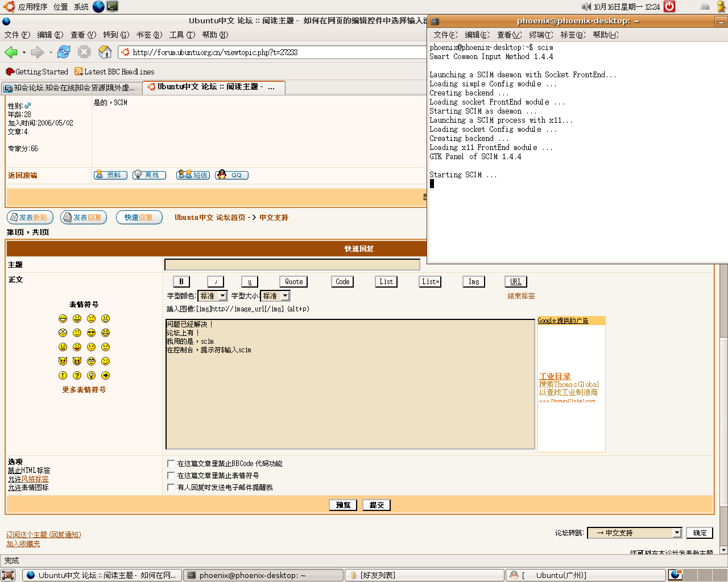
Task: Check 在这篇文章里禁止表情符号 option
Action: coord(171,475)
